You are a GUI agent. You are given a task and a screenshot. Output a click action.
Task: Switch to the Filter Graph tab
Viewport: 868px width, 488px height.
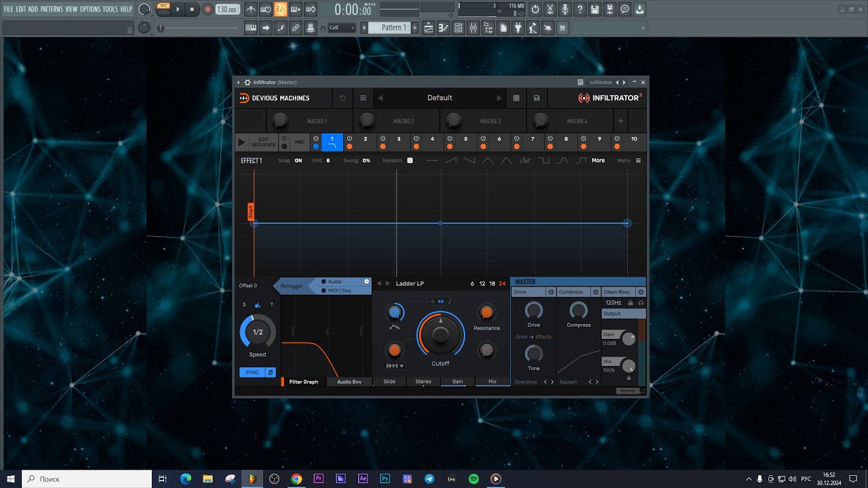coord(303,382)
